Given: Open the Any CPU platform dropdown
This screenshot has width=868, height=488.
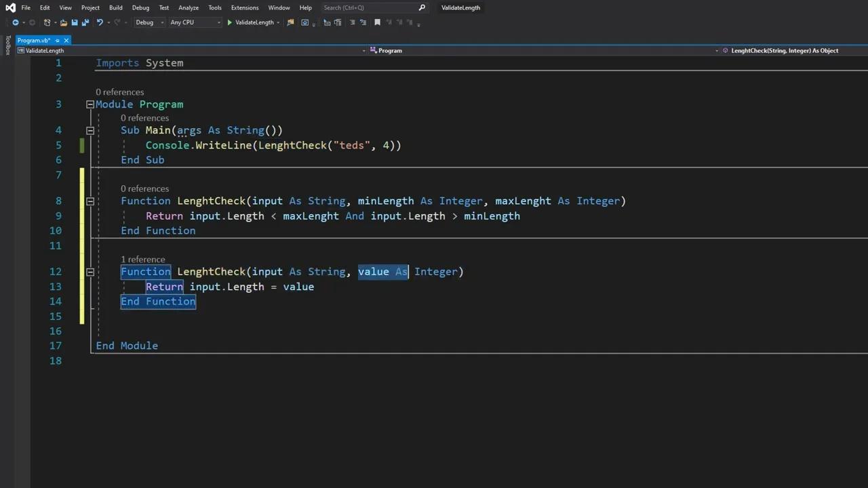Looking at the screenshot, I should tap(195, 22).
